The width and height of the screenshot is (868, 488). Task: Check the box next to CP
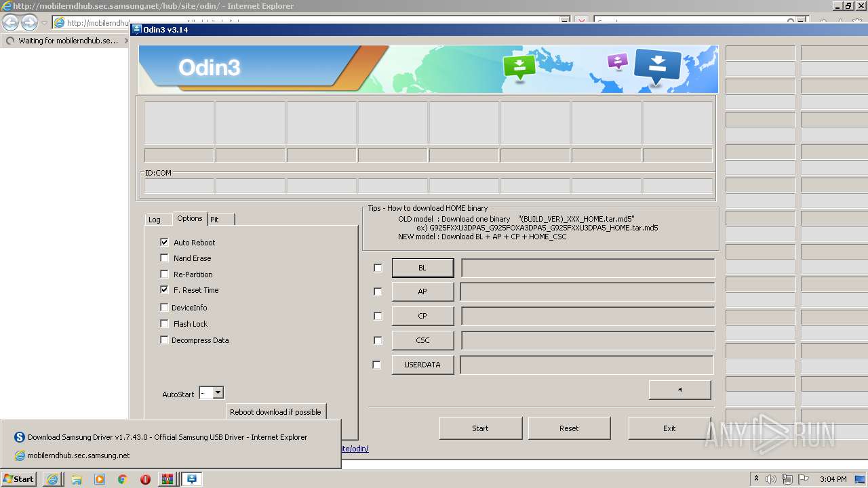(378, 316)
